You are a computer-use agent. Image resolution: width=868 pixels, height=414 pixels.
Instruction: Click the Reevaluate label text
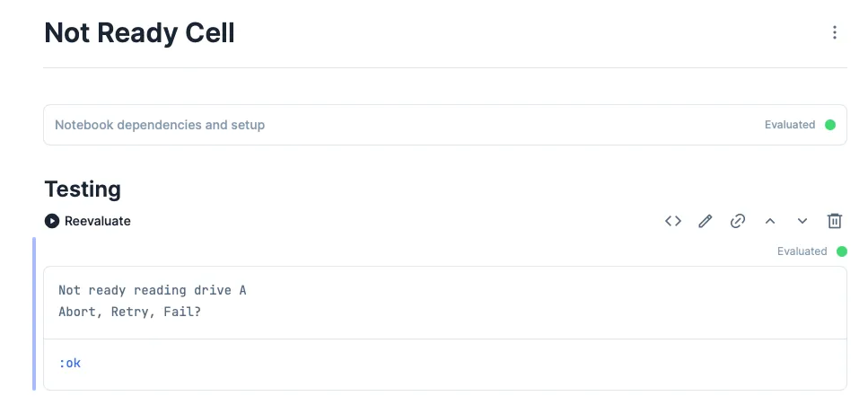pos(98,221)
